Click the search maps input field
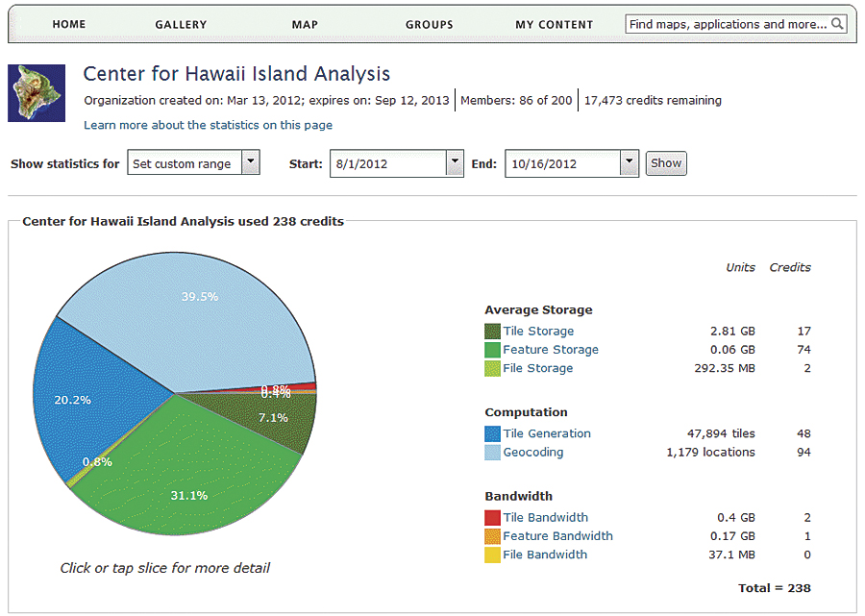This screenshot has width=865, height=616. point(728,24)
